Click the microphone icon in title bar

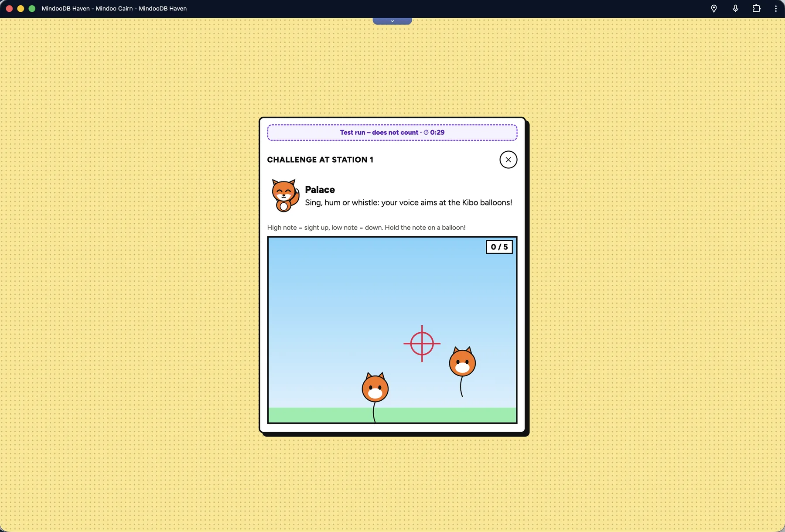pos(735,9)
